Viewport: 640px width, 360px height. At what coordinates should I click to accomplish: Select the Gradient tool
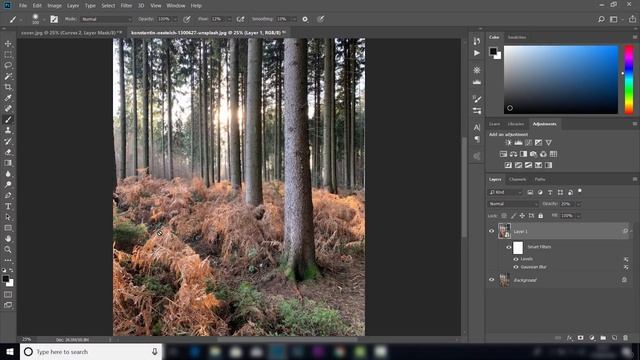pos(8,163)
